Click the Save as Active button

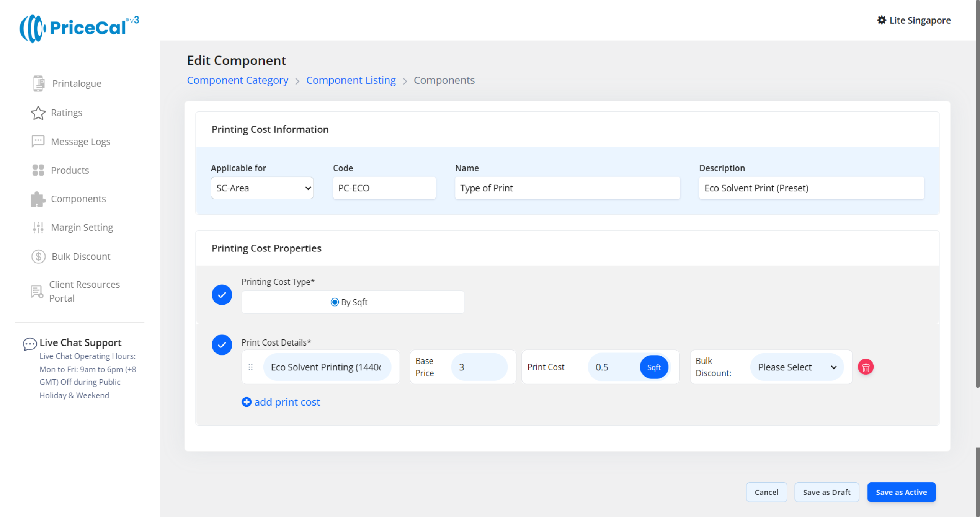pyautogui.click(x=901, y=492)
